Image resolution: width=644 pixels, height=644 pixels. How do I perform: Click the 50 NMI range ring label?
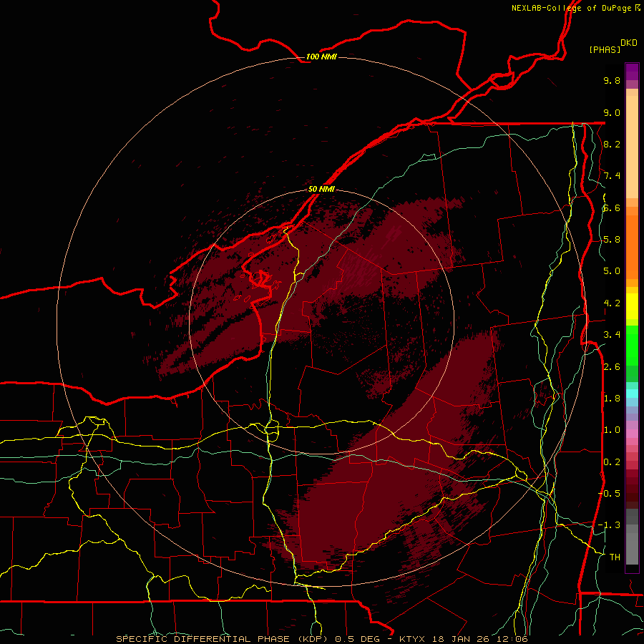pos(321,189)
